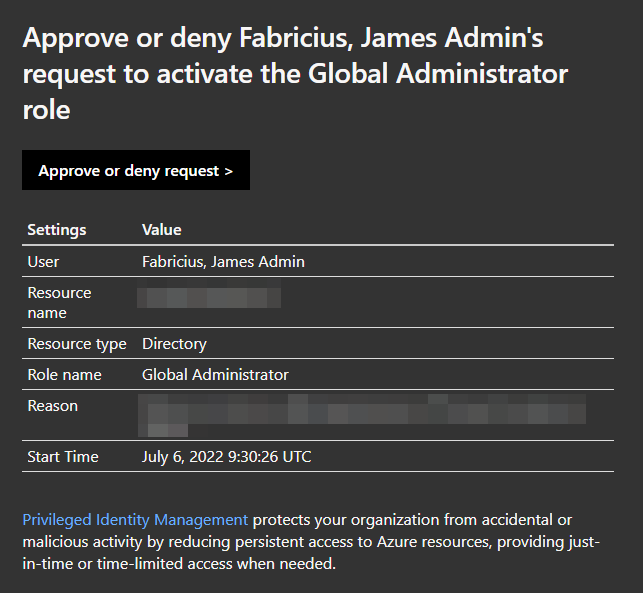Select the Value column header
The width and height of the screenshot is (643, 593).
[x=162, y=230]
